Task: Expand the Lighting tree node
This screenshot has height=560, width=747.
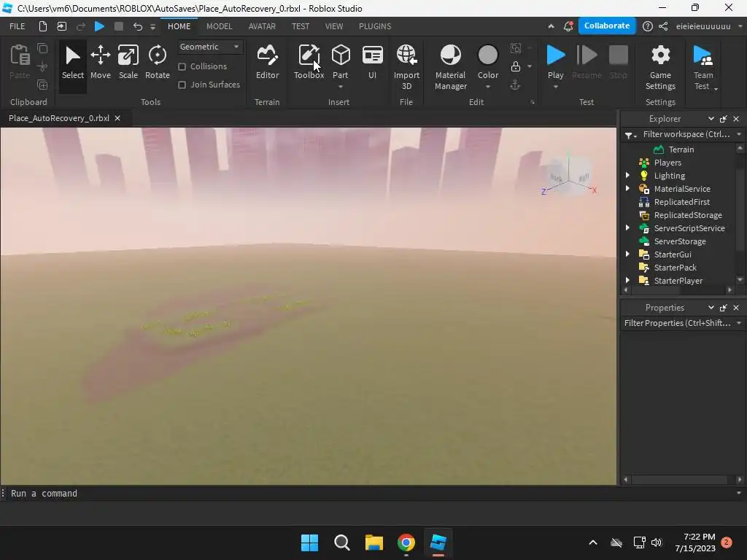Action: [628, 176]
